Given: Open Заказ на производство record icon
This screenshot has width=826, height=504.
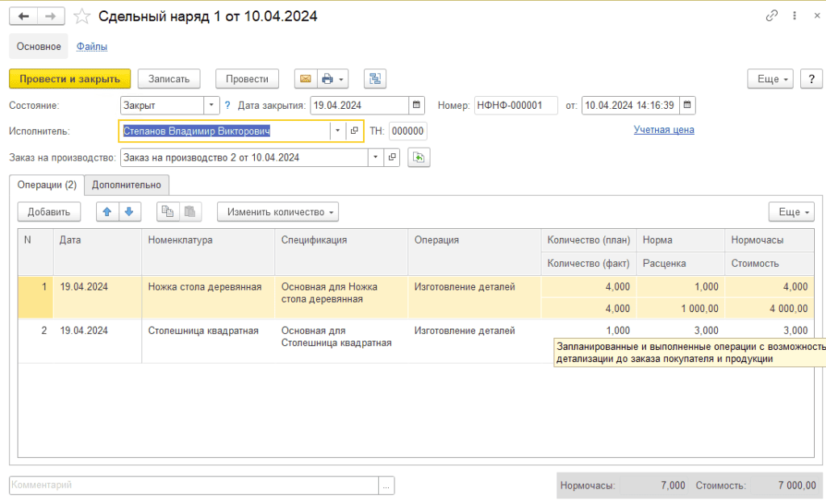Looking at the screenshot, I should [x=392, y=157].
